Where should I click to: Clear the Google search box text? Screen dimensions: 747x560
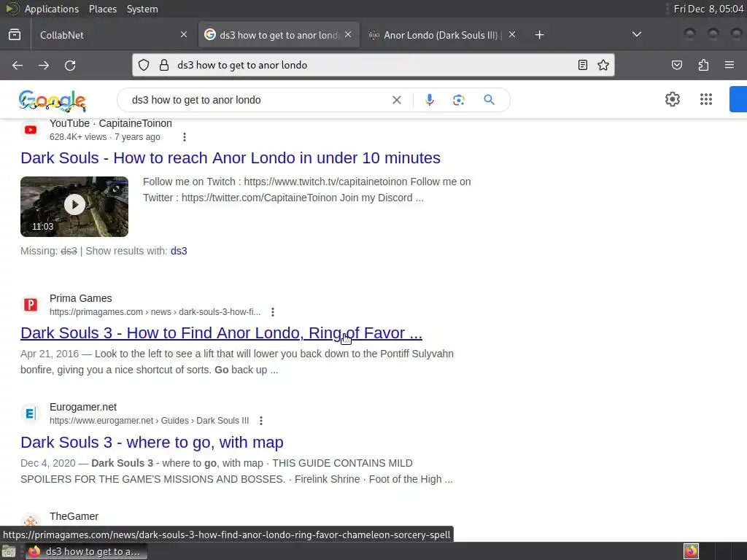pos(396,100)
